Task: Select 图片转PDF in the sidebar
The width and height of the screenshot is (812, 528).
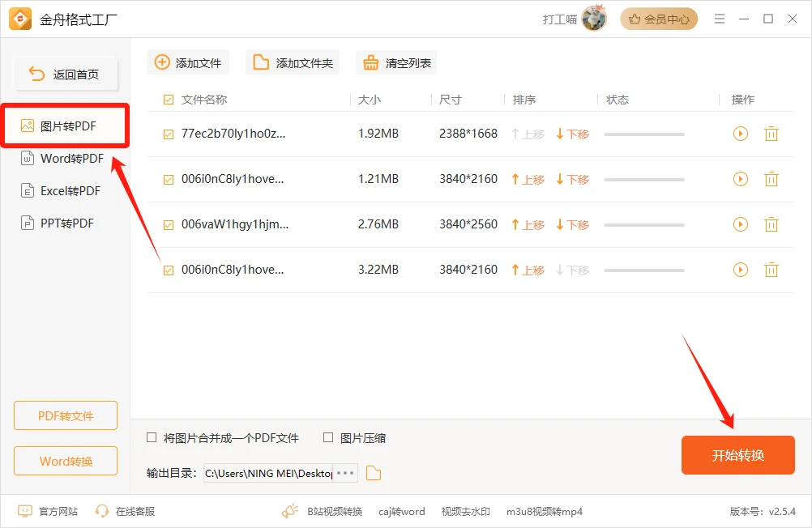Action: pyautogui.click(x=66, y=126)
